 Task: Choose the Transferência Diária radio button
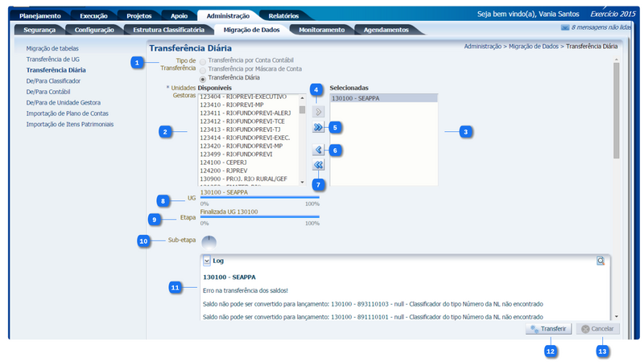(203, 79)
